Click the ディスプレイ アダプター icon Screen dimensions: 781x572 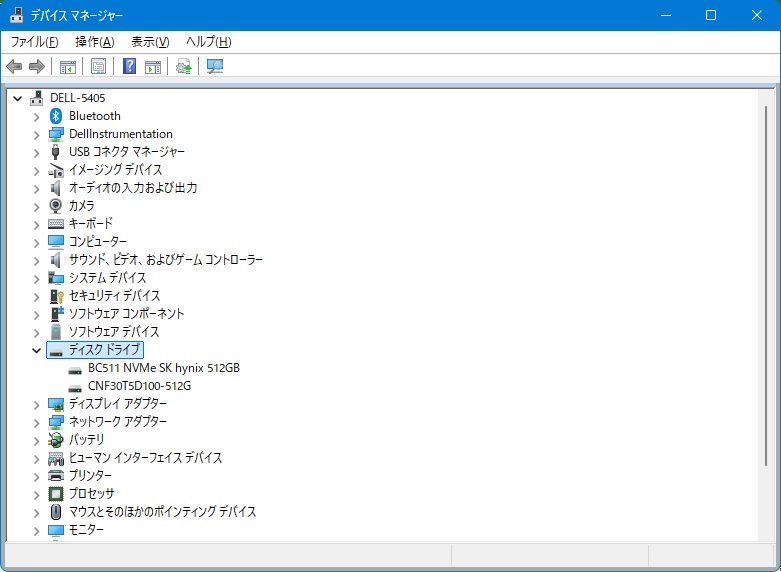[56, 404]
